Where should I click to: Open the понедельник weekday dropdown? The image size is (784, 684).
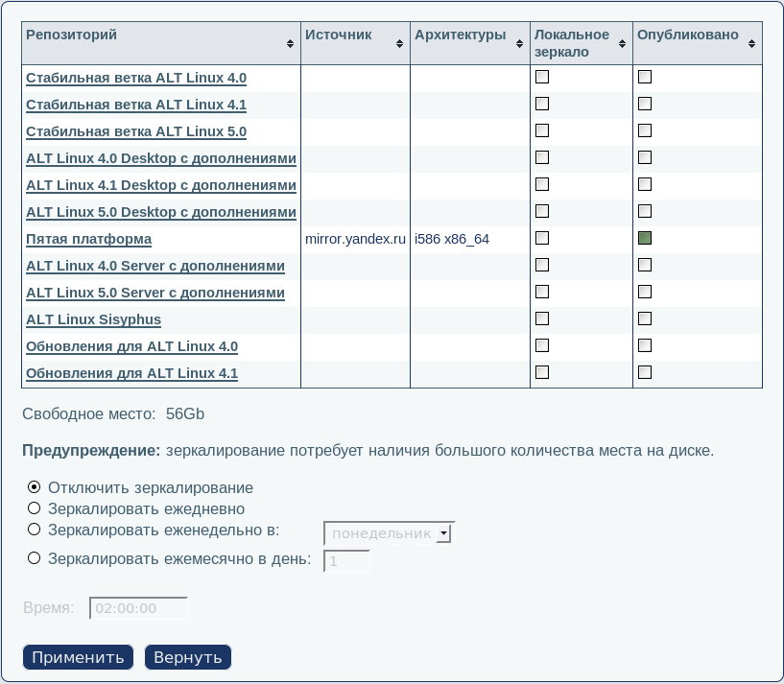389,533
